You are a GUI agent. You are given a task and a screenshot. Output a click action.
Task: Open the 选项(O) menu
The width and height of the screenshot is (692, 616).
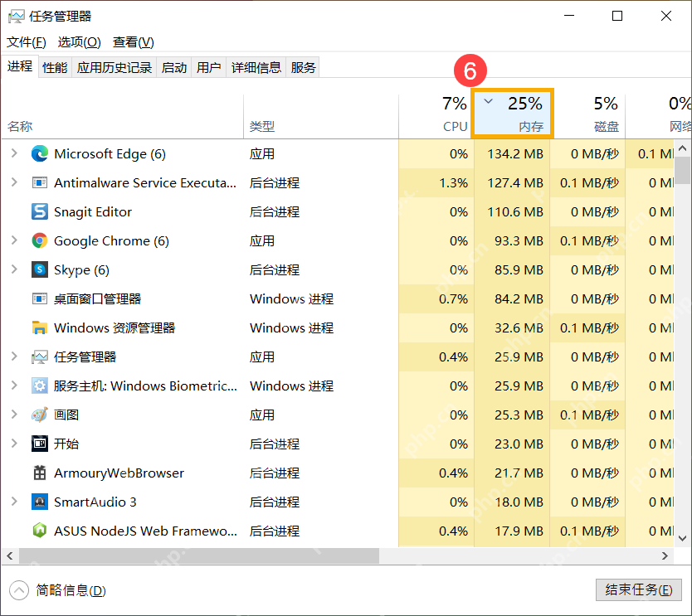click(80, 42)
